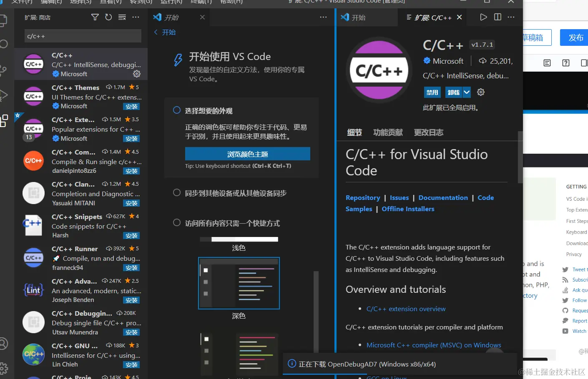588x379 pixels.
Task: Open the Tweet link in the browser window
Action: point(580,269)
